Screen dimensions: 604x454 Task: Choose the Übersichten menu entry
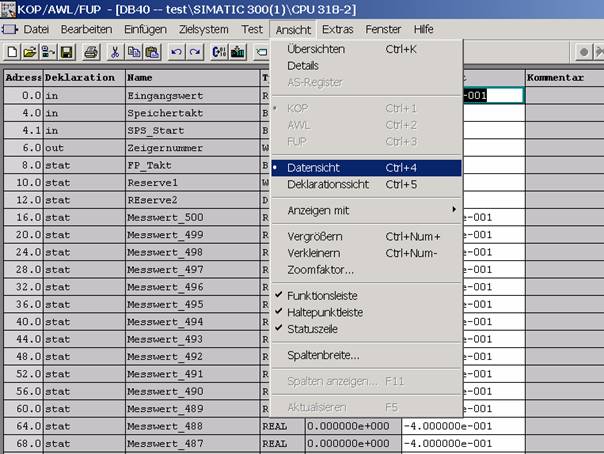click(x=316, y=48)
